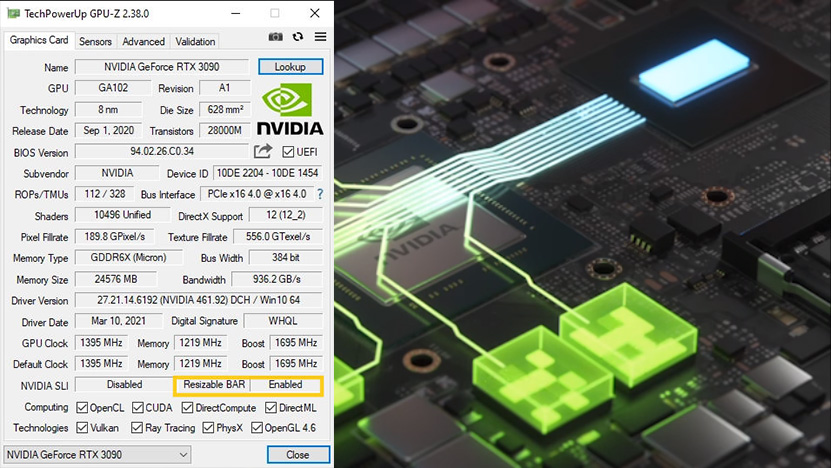Click the Driver Date value Mar 10, 2021
831x468 pixels.
click(118, 321)
